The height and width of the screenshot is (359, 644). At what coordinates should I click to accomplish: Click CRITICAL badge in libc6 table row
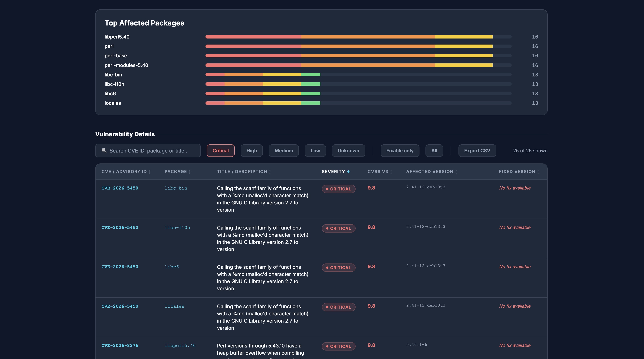tap(339, 268)
